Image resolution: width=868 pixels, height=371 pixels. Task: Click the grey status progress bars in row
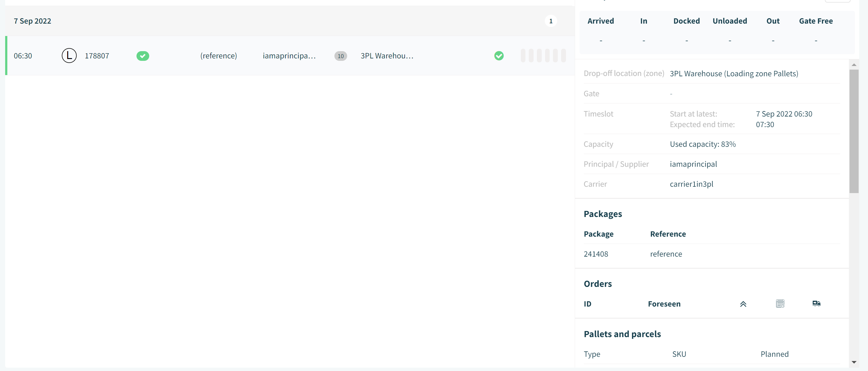pyautogui.click(x=543, y=56)
